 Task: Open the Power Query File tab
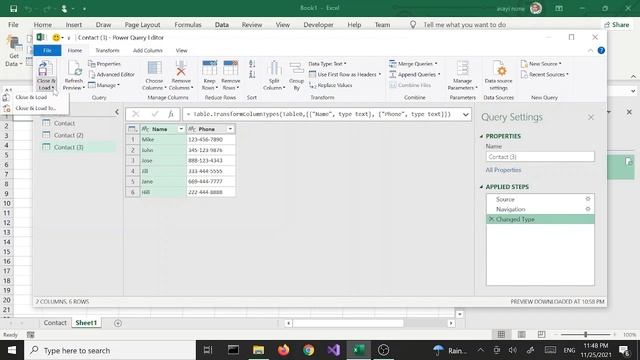(47, 51)
